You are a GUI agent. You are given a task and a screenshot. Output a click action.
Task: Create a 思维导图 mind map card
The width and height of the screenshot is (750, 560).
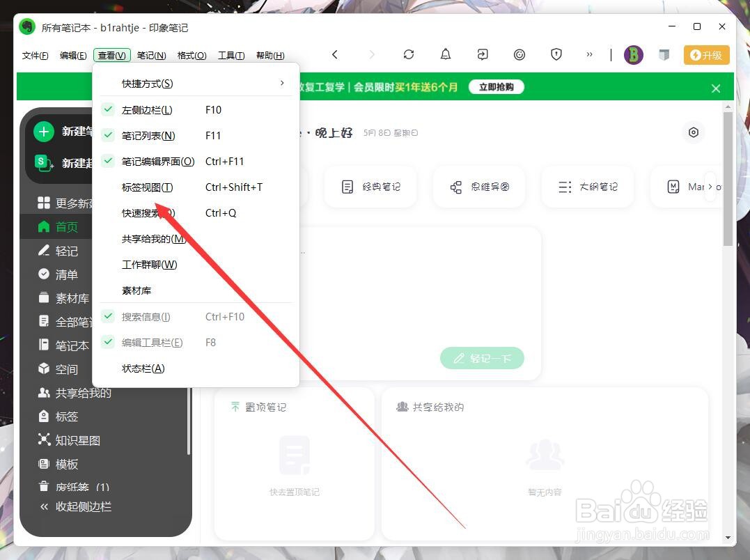tap(479, 187)
